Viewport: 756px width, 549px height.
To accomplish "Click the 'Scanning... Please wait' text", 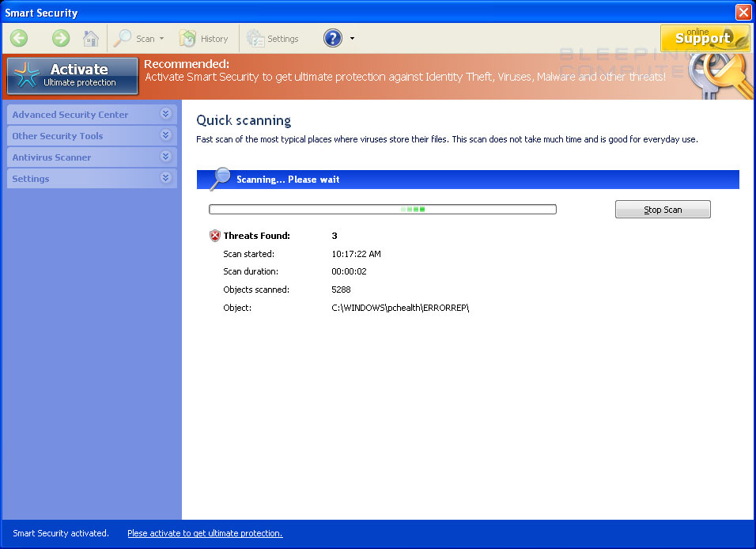I will [x=288, y=180].
